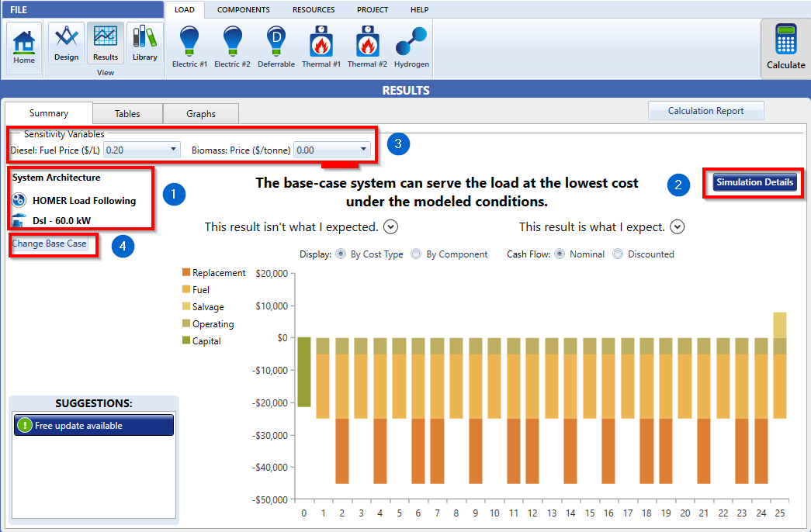Select the Electric #1 load icon

(x=189, y=45)
